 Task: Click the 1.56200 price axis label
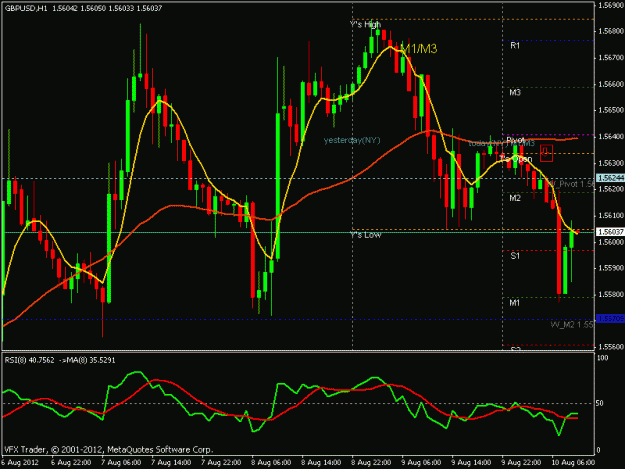(x=611, y=189)
